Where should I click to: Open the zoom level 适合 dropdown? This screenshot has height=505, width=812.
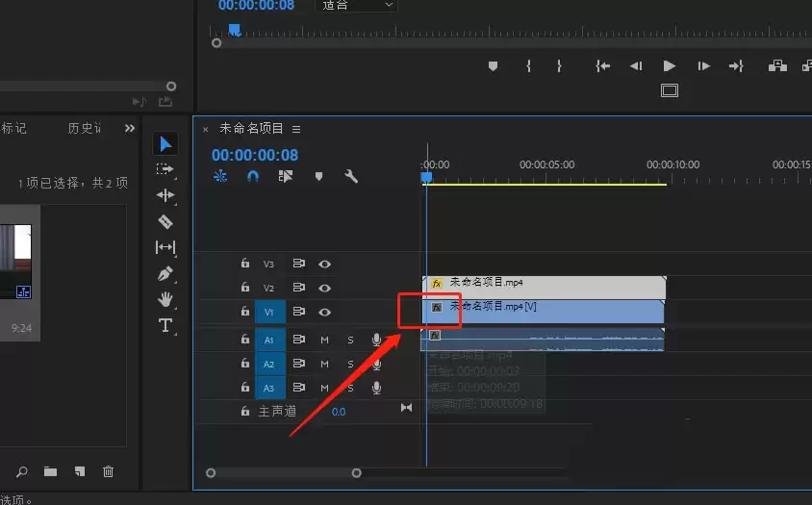tap(356, 6)
